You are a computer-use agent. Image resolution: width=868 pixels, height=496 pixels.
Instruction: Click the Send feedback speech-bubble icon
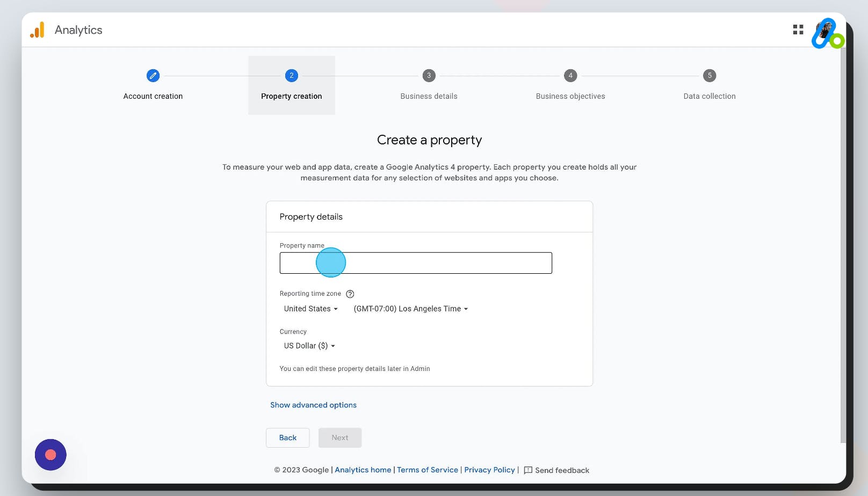click(x=528, y=470)
